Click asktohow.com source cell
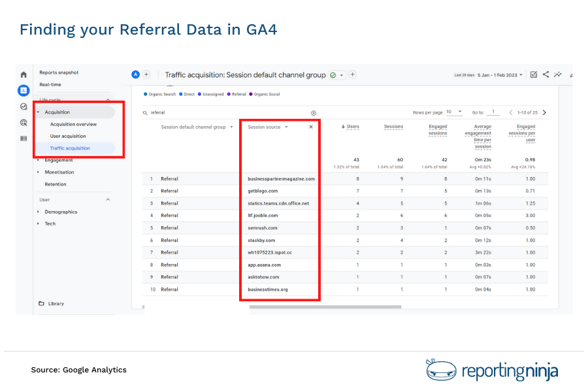The image size is (588, 392). pyautogui.click(x=263, y=277)
